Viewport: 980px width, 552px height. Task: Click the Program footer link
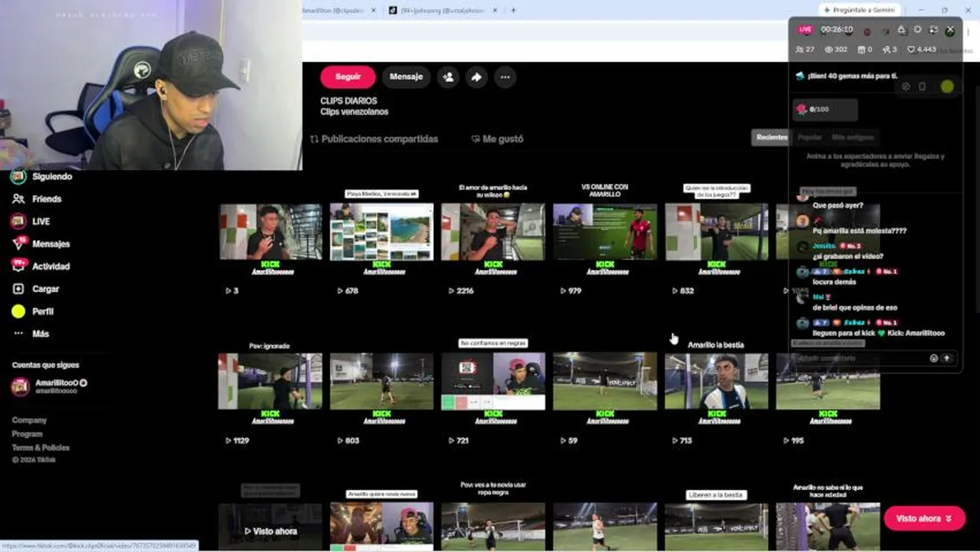pos(27,434)
